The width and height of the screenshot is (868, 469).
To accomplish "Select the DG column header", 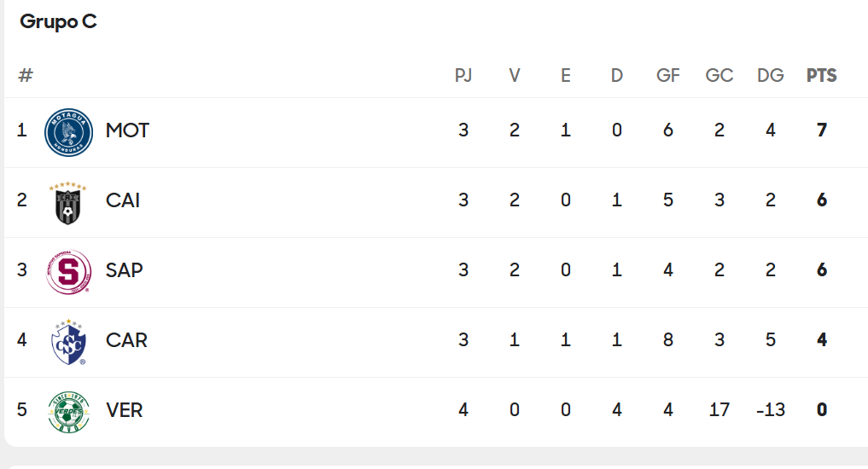I will click(x=771, y=75).
